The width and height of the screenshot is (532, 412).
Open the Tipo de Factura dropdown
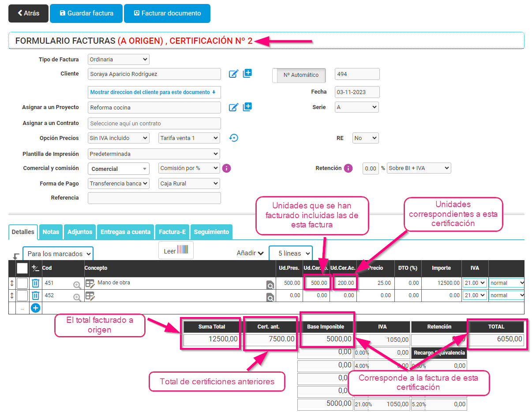pyautogui.click(x=119, y=59)
